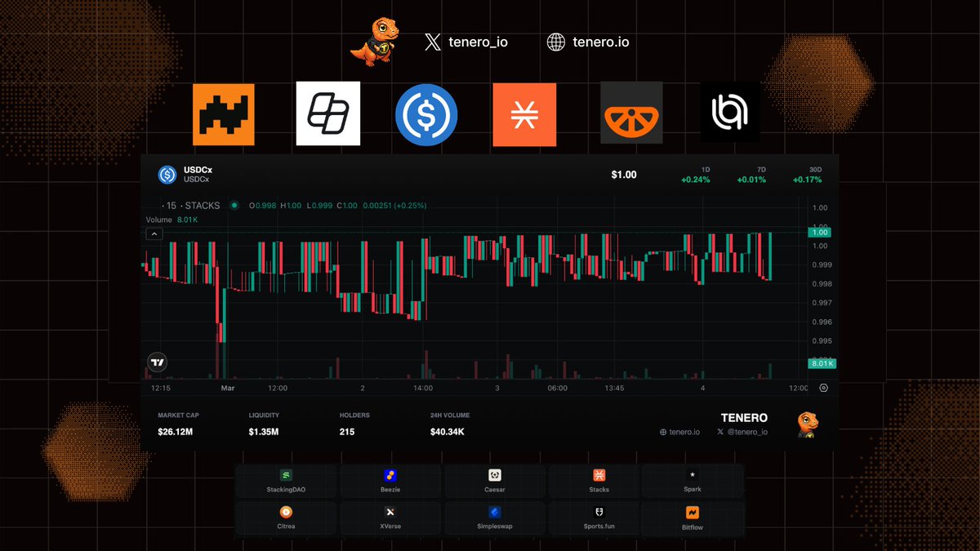This screenshot has height=551, width=980.
Task: Open the tenero.io website link at top
Action: (x=601, y=42)
